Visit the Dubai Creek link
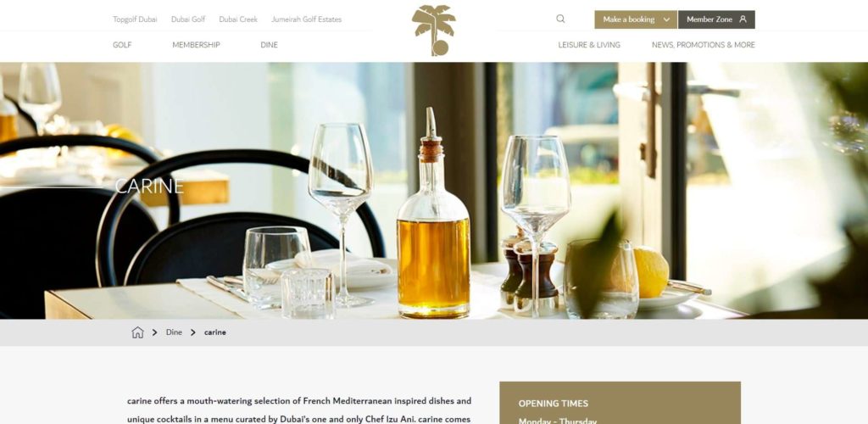The height and width of the screenshot is (424, 868). tap(238, 20)
